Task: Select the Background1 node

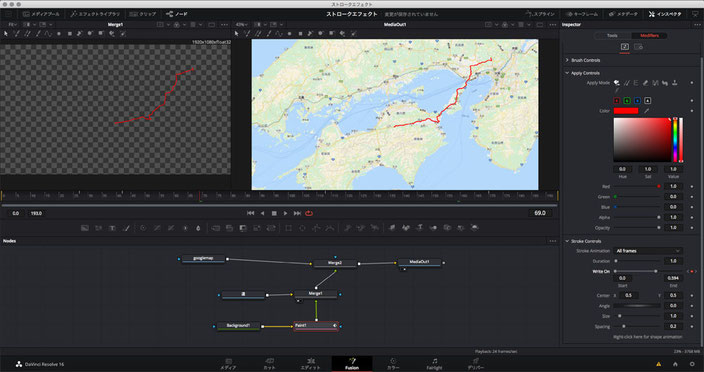Action: tap(238, 326)
